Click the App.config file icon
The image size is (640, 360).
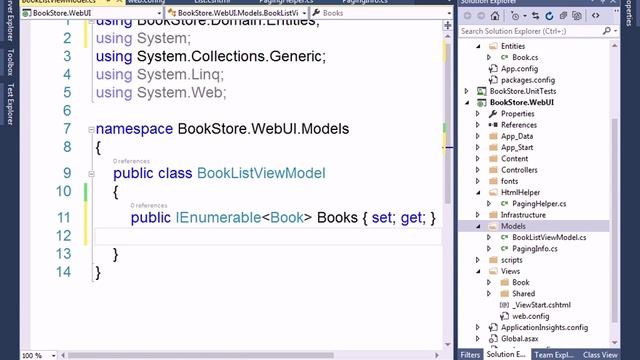[493, 69]
